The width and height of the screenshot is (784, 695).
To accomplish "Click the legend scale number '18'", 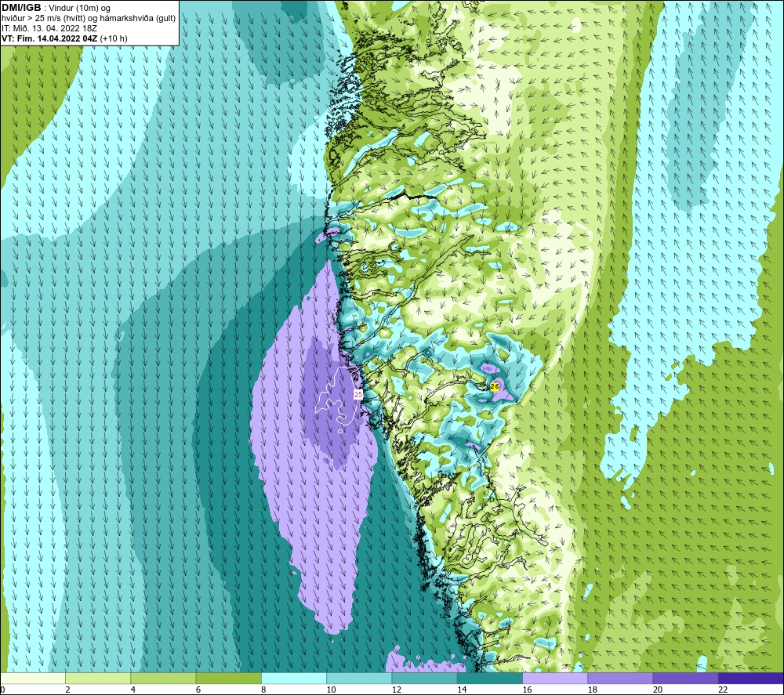I will 592,690.
